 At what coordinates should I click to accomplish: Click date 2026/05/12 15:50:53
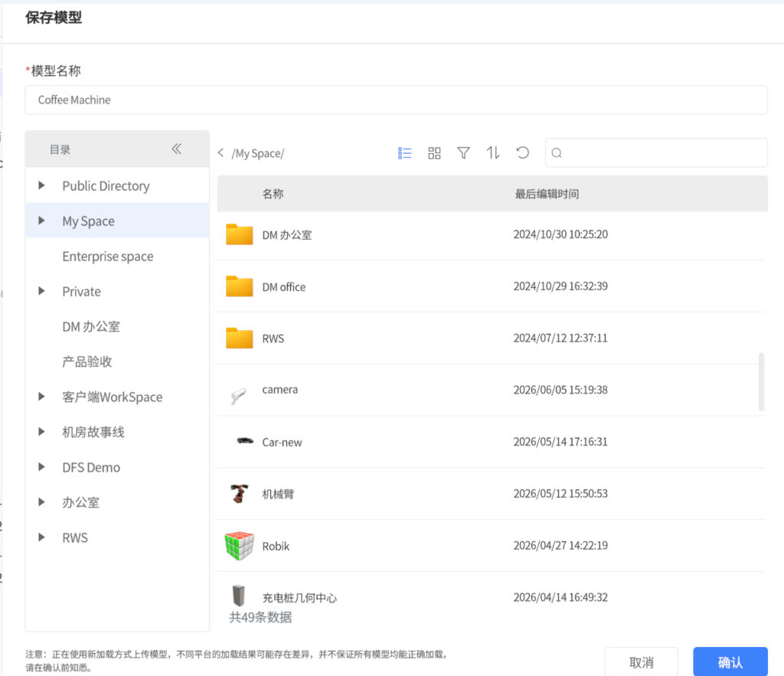(x=560, y=494)
